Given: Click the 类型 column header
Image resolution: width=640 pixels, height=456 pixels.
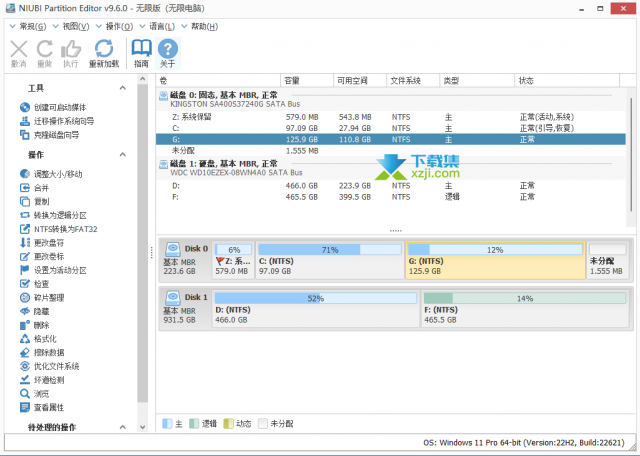Looking at the screenshot, I should [477, 80].
